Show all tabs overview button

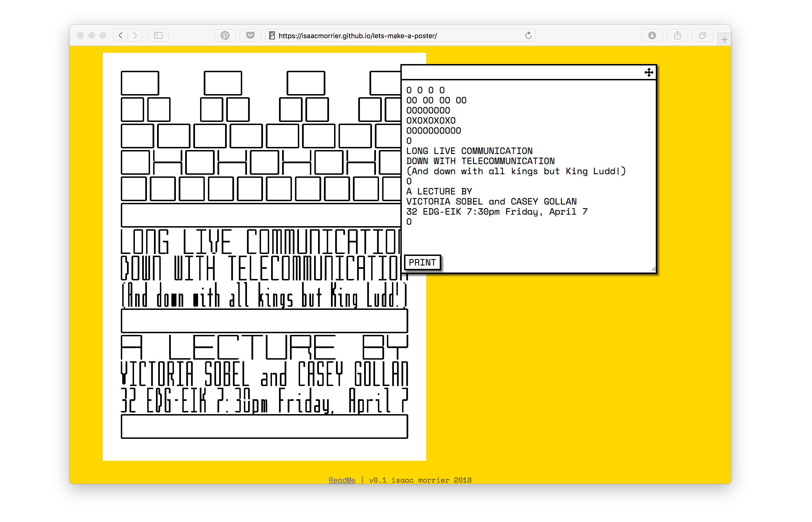click(x=702, y=35)
